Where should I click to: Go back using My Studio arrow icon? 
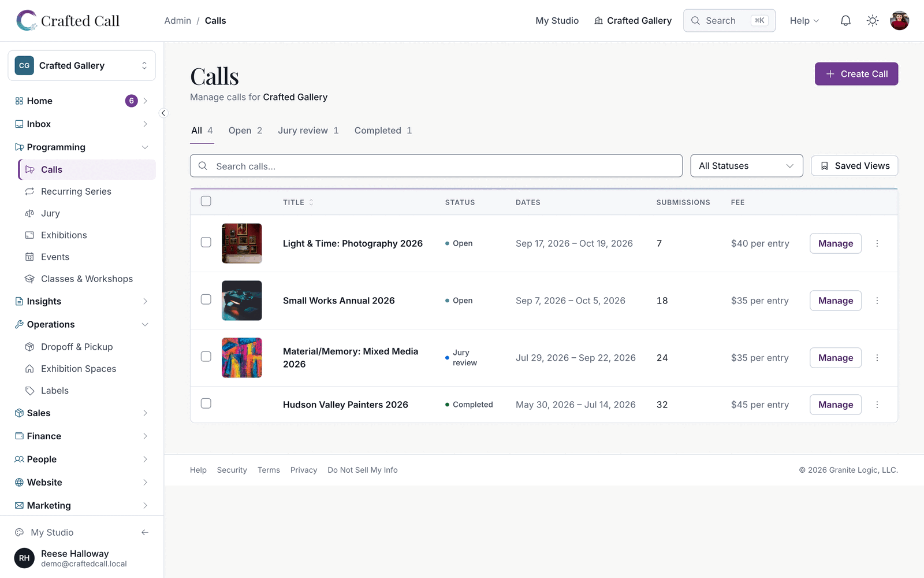(145, 532)
